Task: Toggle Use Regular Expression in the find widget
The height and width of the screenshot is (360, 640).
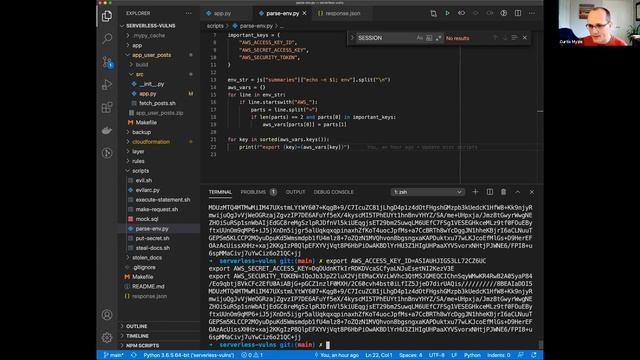Action: (439, 38)
